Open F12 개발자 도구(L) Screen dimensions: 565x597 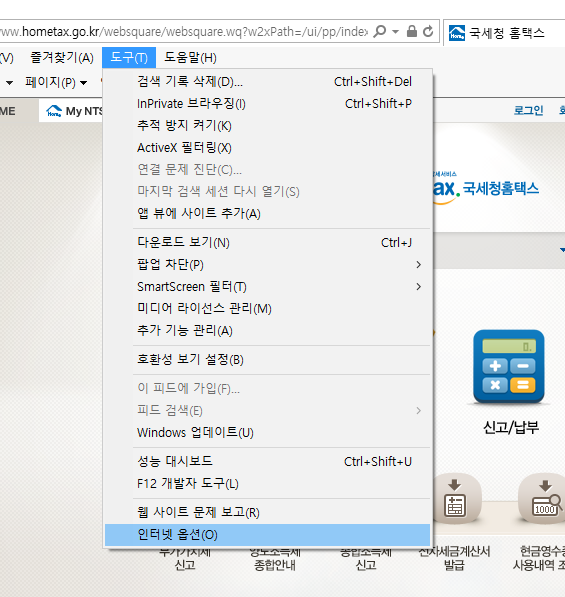[x=268, y=484]
